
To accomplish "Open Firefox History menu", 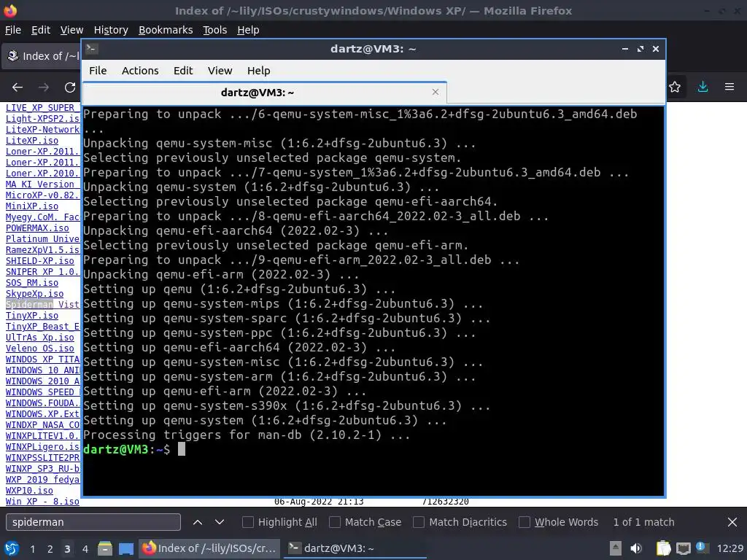I will click(111, 30).
